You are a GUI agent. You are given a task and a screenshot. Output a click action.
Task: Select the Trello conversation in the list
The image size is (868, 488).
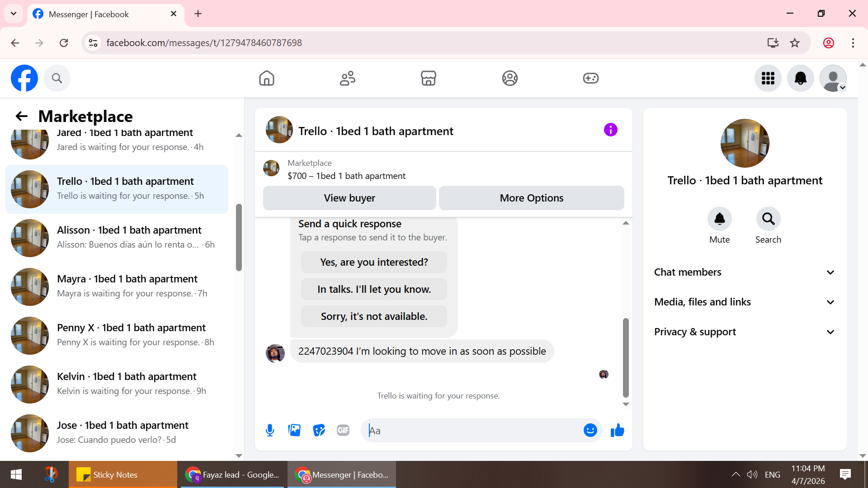coord(117,189)
